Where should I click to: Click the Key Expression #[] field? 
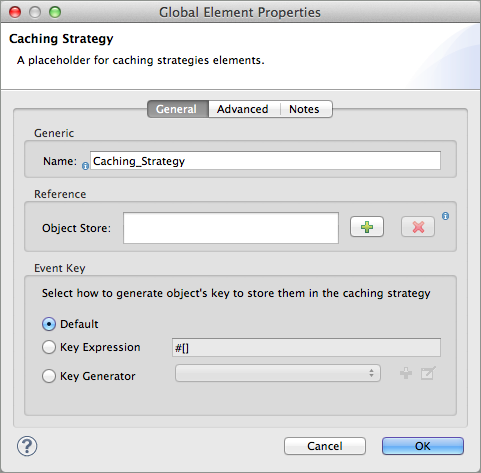pos(306,348)
